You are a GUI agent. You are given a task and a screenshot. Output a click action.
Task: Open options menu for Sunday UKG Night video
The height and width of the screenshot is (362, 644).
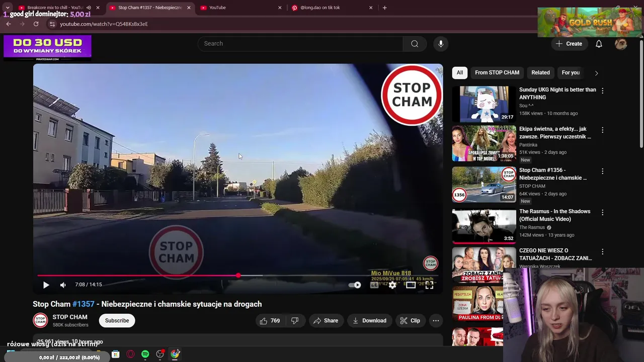[x=602, y=91]
